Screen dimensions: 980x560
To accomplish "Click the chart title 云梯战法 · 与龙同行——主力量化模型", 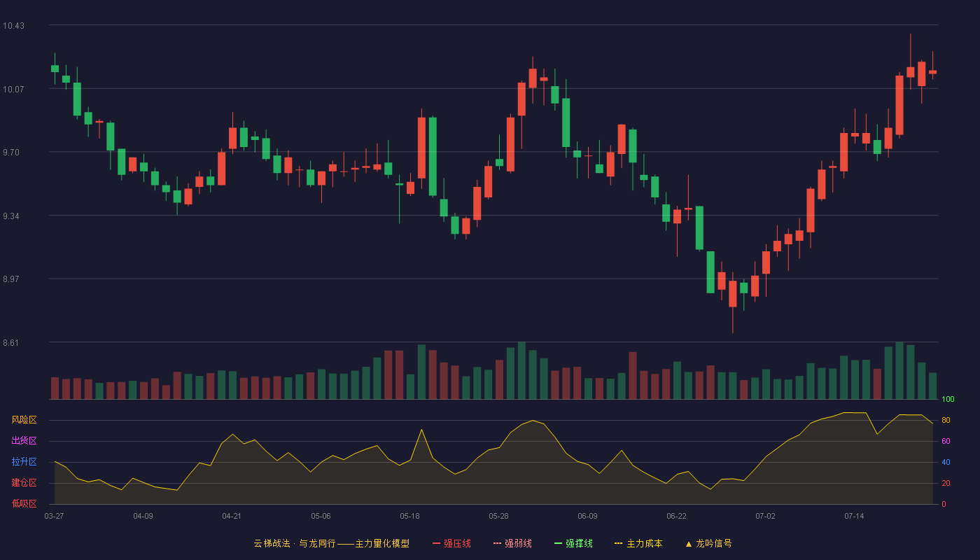I will tap(331, 543).
